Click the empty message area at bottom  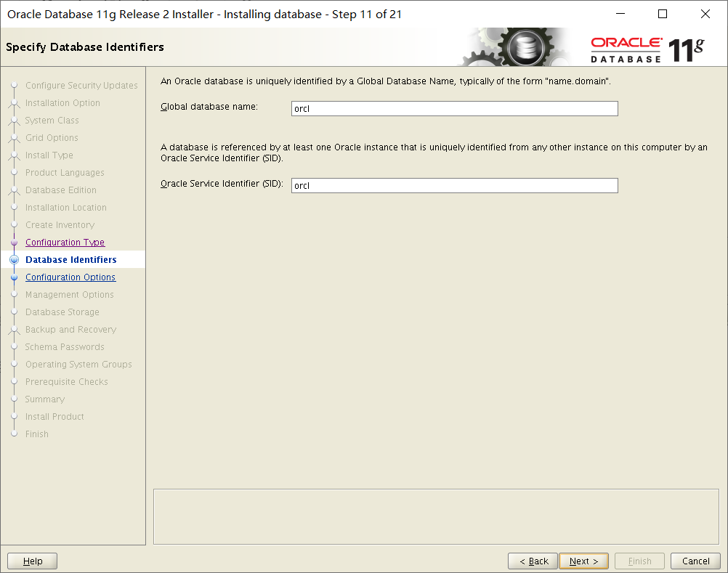click(x=436, y=516)
